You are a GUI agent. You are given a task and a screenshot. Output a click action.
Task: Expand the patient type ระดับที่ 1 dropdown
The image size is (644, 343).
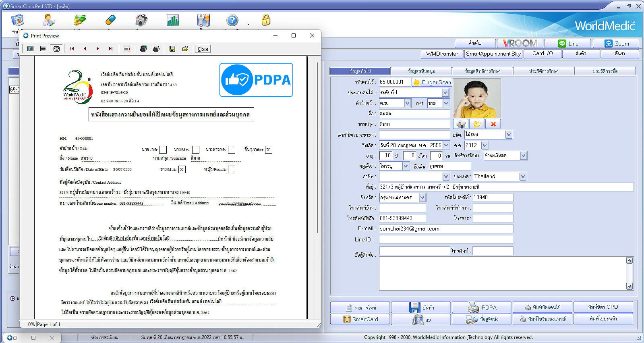pos(445,93)
